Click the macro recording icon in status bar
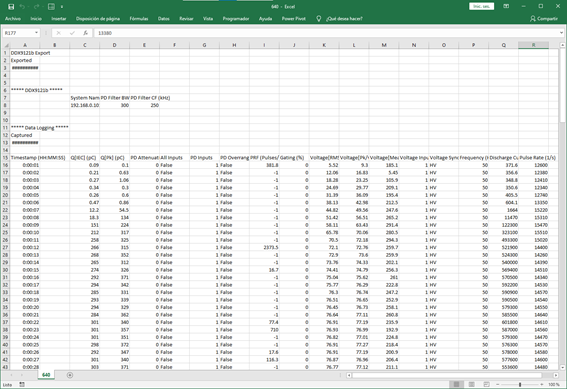This screenshot has width=567, height=389. 22,384
